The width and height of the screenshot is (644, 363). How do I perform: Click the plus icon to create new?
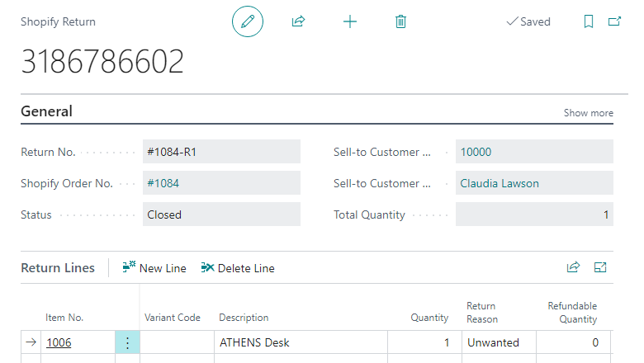(350, 21)
